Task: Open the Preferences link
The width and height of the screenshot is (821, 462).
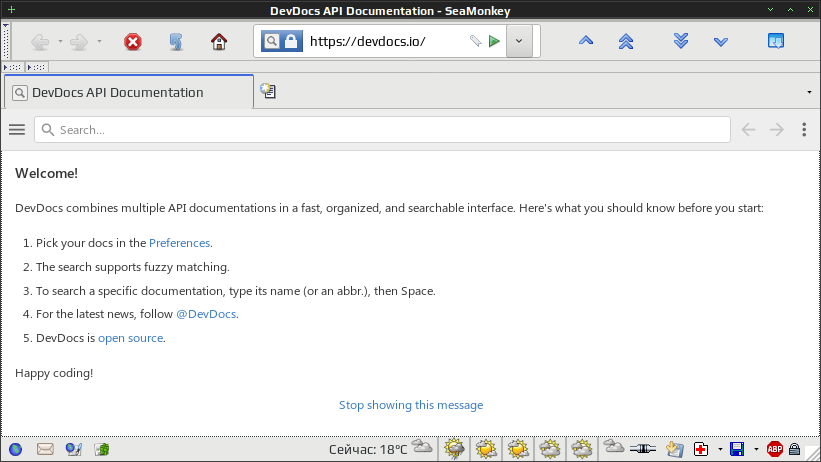Action: click(180, 243)
